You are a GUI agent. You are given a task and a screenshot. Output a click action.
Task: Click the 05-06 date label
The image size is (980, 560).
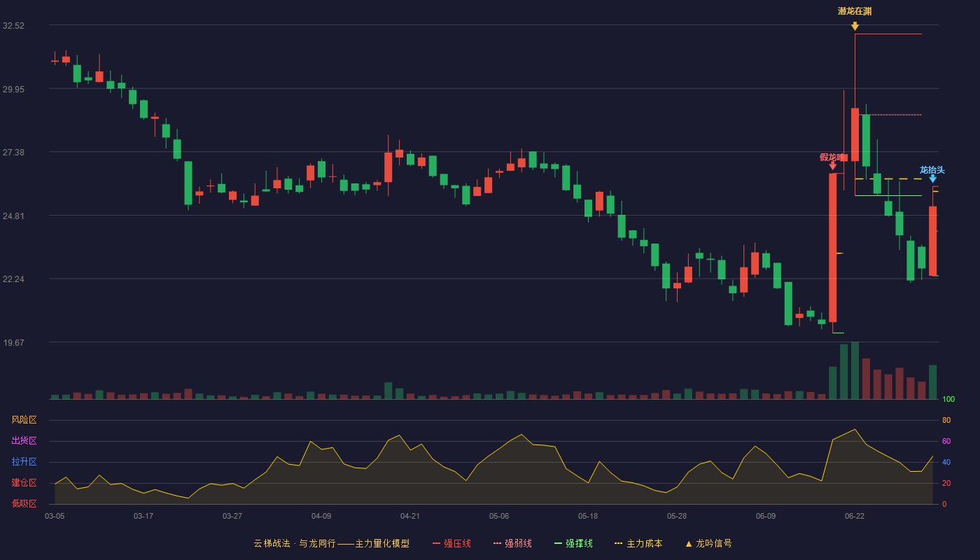click(499, 516)
